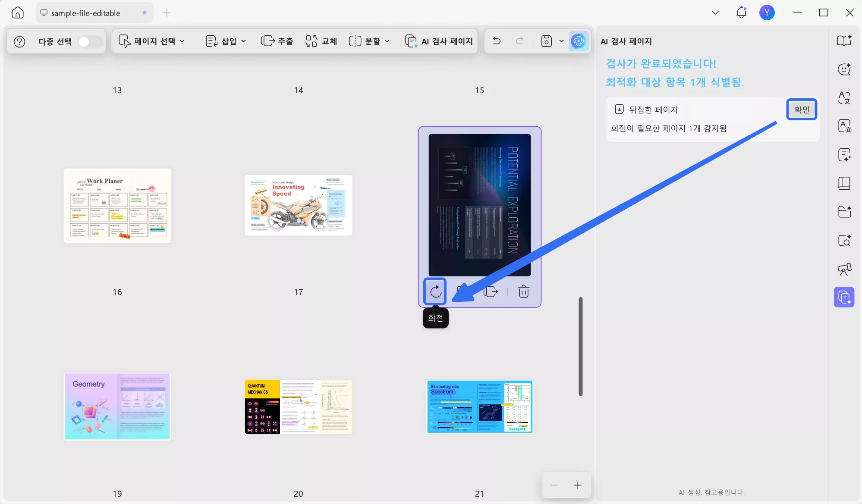Screen dimensions: 862x504
Task: Click the 추출 toolbar item
Action: (x=277, y=41)
